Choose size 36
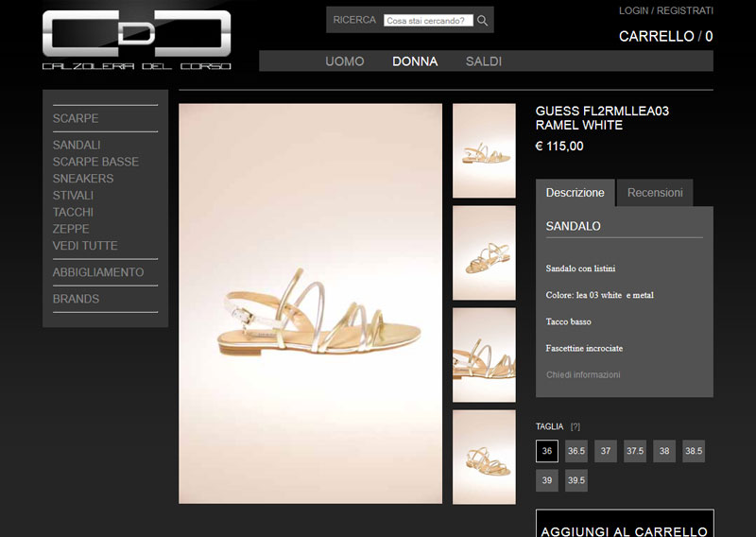Image resolution: width=756 pixels, height=537 pixels. [x=547, y=451]
